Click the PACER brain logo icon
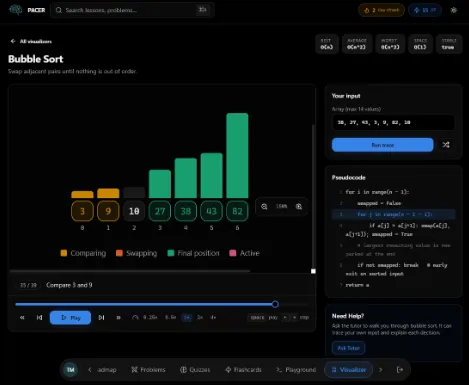 click(x=16, y=10)
